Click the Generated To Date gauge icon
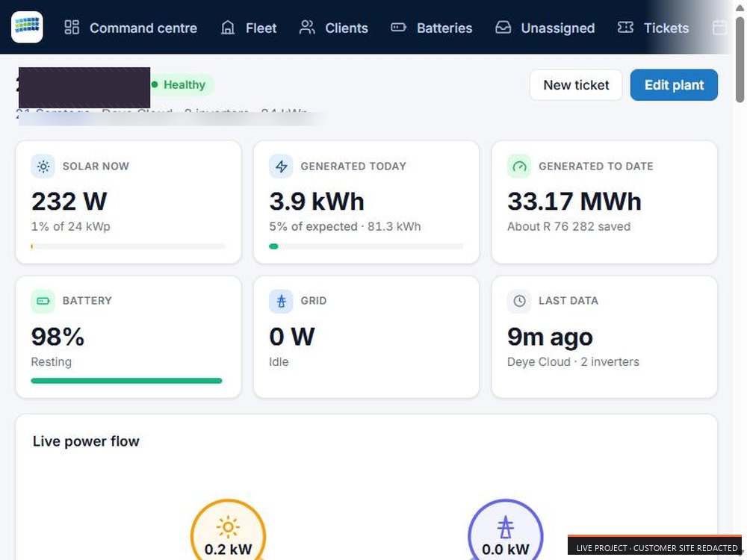The image size is (747, 560). (x=519, y=167)
